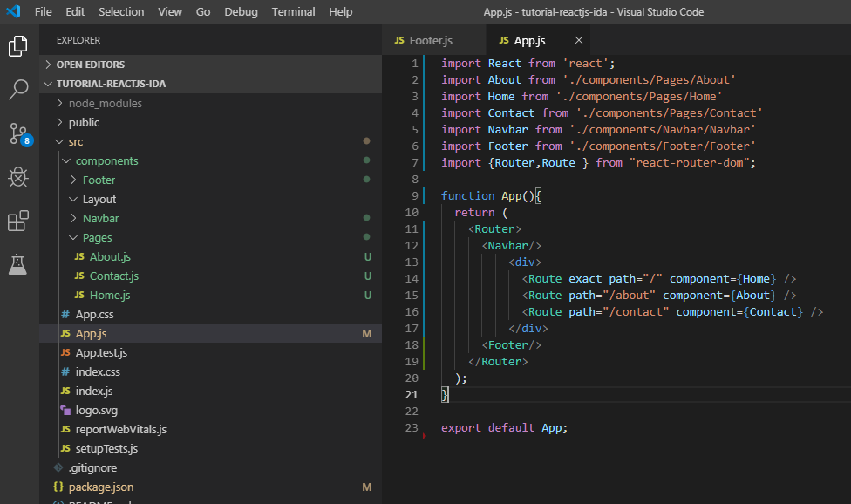Click the react-router-dom import line
The image size is (851, 504).
pos(598,162)
